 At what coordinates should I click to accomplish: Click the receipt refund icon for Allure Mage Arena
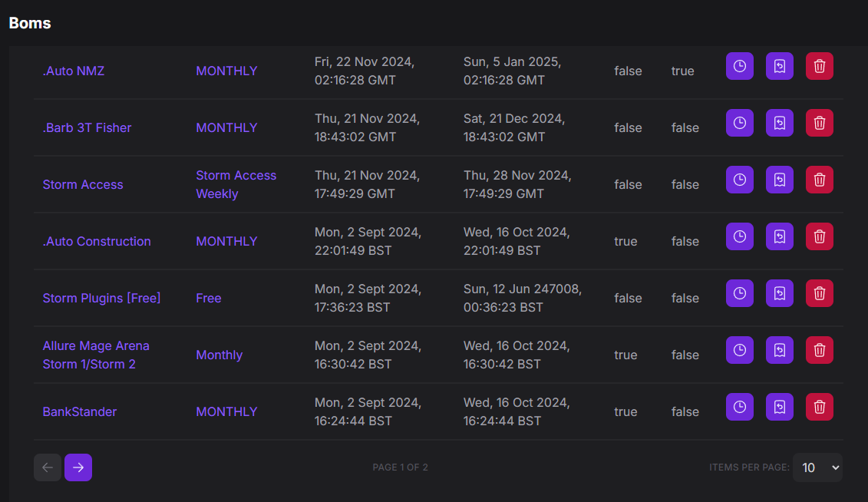click(x=780, y=350)
